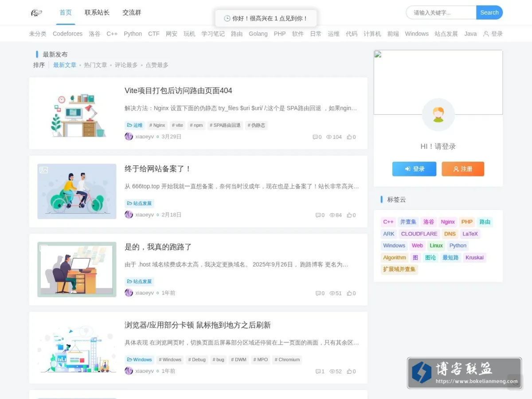
Task: Select the LaTeX tag
Action: [470, 234]
